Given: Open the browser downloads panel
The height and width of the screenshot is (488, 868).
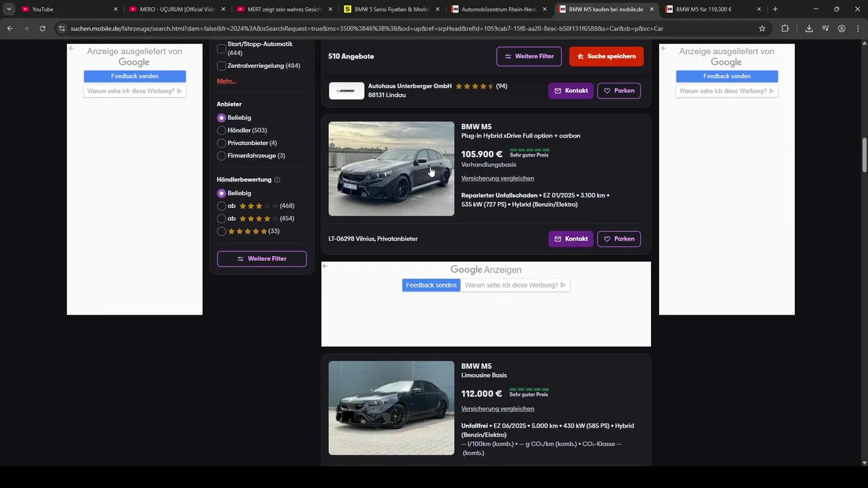Looking at the screenshot, I should [x=809, y=28].
